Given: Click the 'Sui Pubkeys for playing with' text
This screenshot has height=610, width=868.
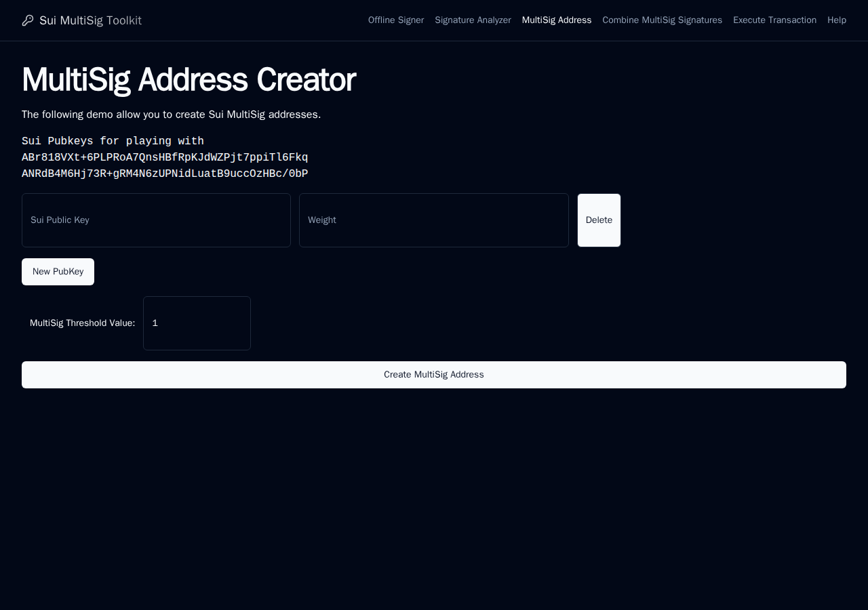Looking at the screenshot, I should 113,141.
